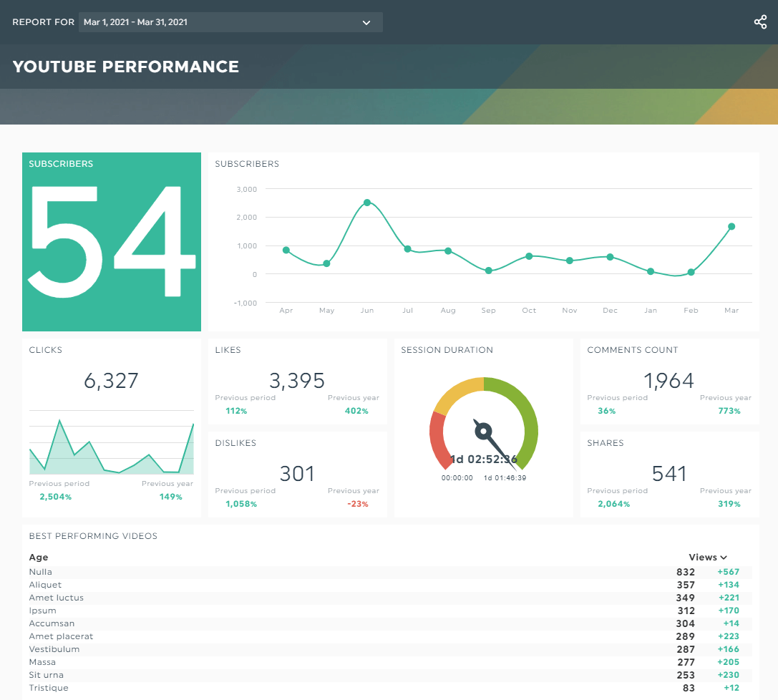
Task: Select the Amet luctus video row
Action: [391, 598]
